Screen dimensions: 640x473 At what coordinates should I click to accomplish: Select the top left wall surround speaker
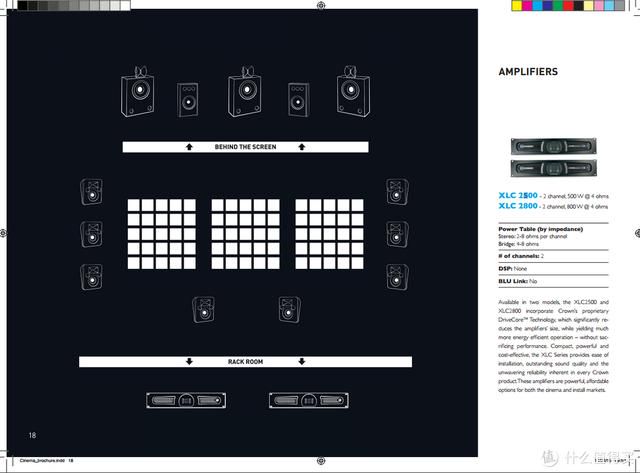(x=91, y=191)
